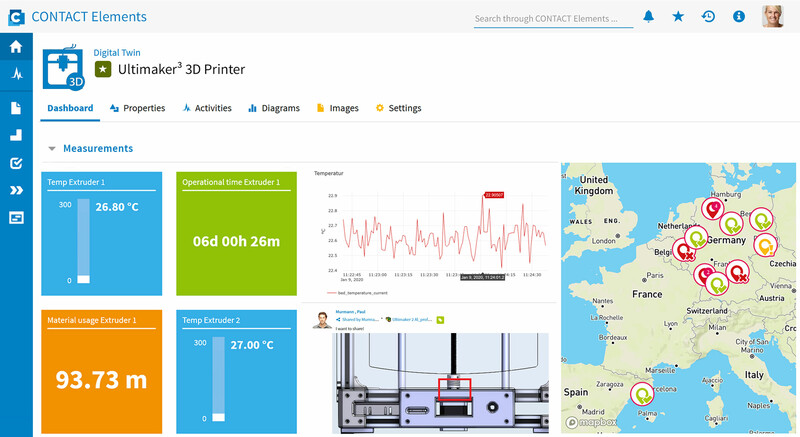This screenshot has width=800, height=437.
Task: Open notifications bell icon
Action: point(648,16)
